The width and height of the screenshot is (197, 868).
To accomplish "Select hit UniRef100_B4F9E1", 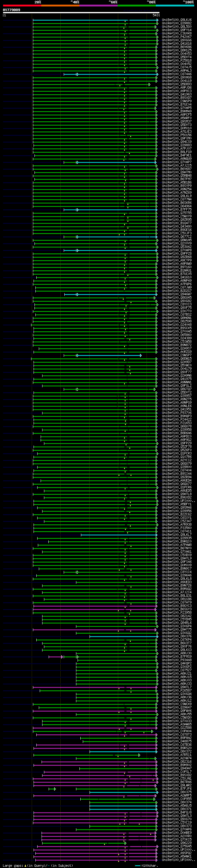I will [177, 155].
